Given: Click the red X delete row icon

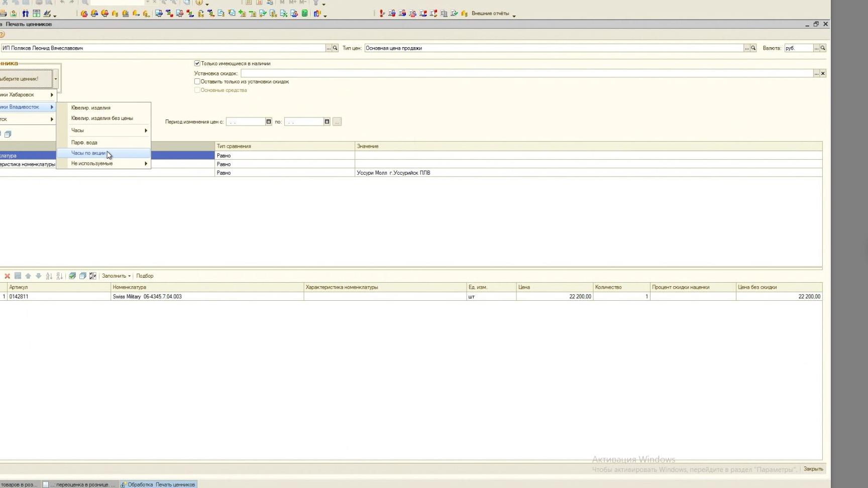Looking at the screenshot, I should coord(7,276).
